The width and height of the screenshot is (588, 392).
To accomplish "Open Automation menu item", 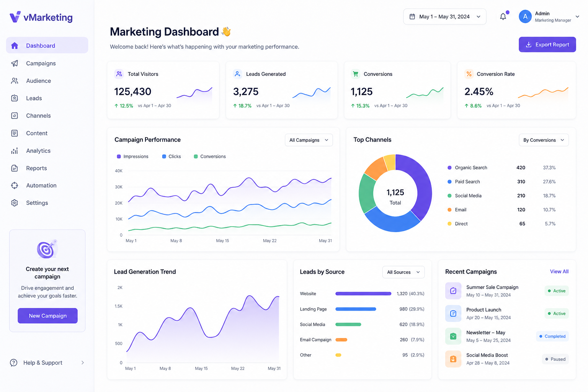I will 47,185.
